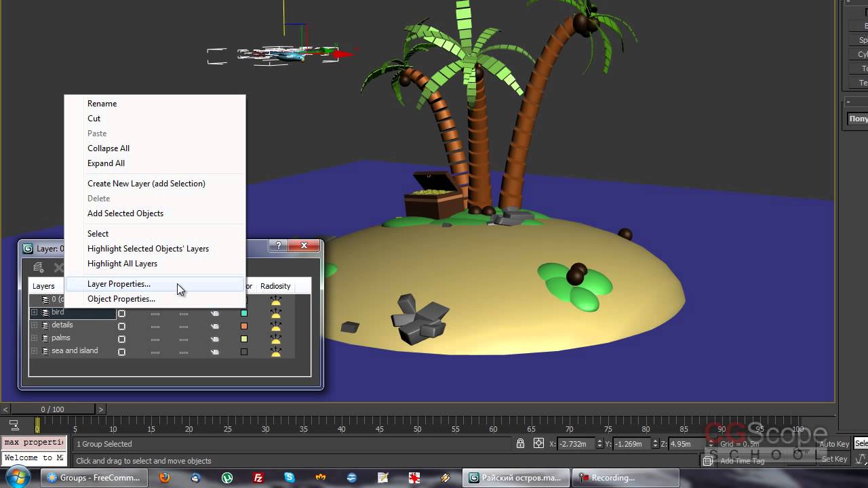Toggle the current-layer box for bird layer
The height and width of the screenshot is (488, 868).
coord(122,313)
